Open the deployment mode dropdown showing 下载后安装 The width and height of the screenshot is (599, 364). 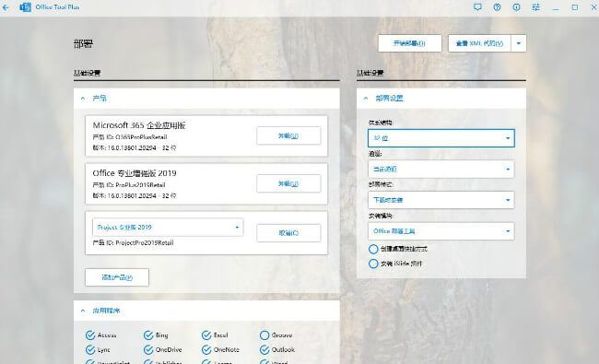coord(441,200)
